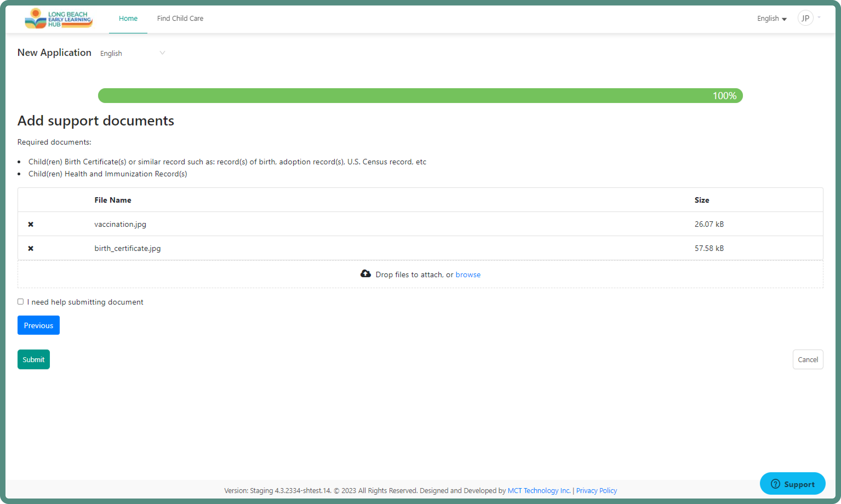Open the English language menu in header

click(772, 18)
